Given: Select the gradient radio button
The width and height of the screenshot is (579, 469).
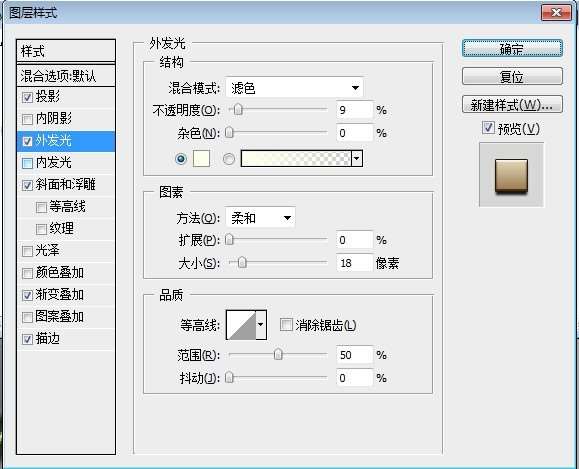Looking at the screenshot, I should coord(229,159).
